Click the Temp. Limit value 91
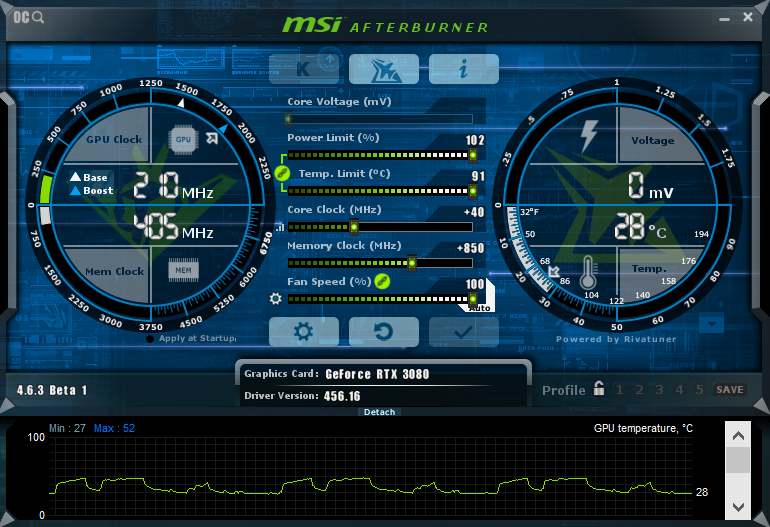 click(478, 176)
